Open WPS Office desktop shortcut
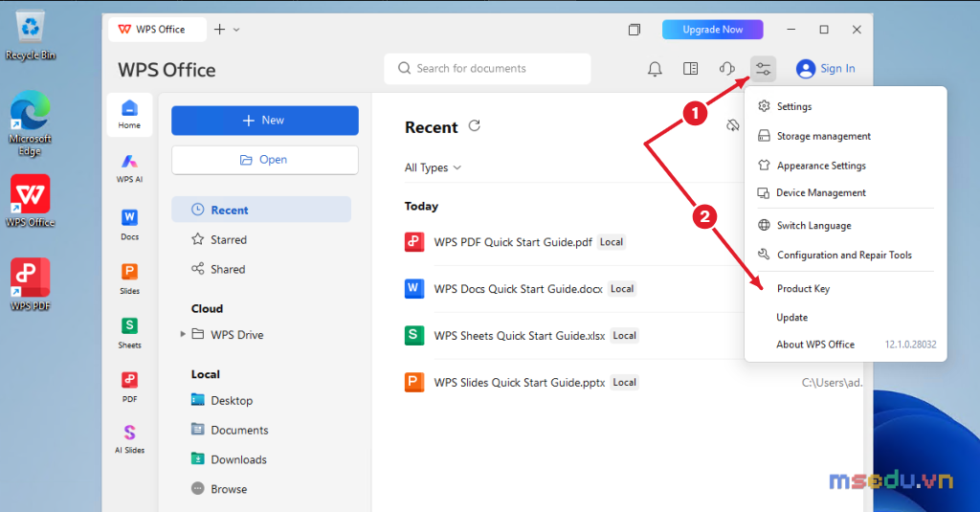The height and width of the screenshot is (512, 980). click(x=30, y=201)
